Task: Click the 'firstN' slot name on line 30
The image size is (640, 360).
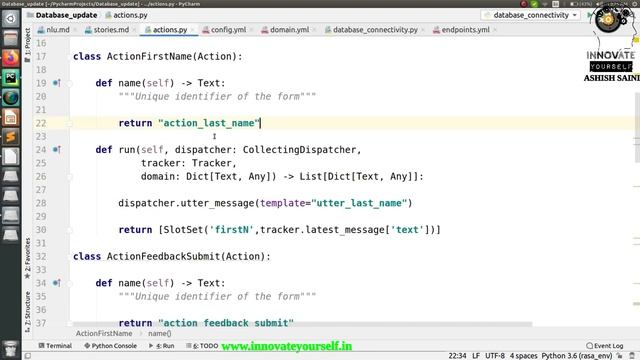Action: 231,230
